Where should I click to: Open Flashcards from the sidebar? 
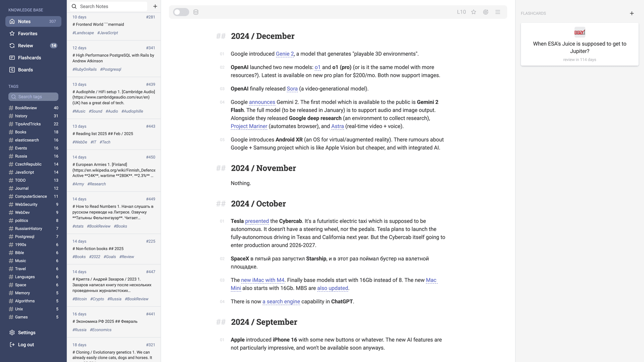pos(33,58)
